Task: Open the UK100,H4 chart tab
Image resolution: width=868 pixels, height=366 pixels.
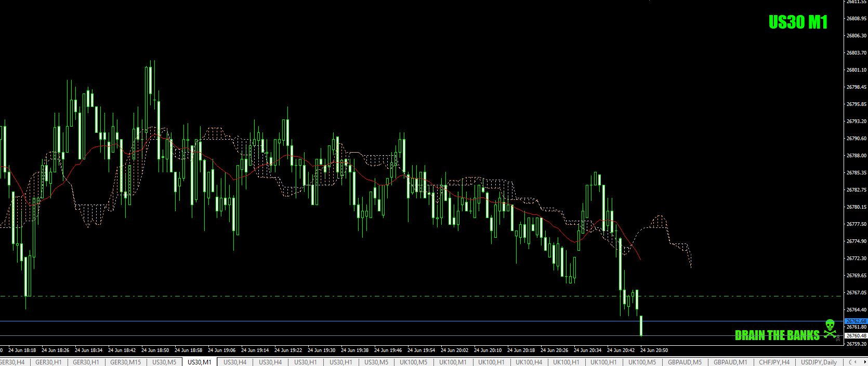Action: (529, 362)
